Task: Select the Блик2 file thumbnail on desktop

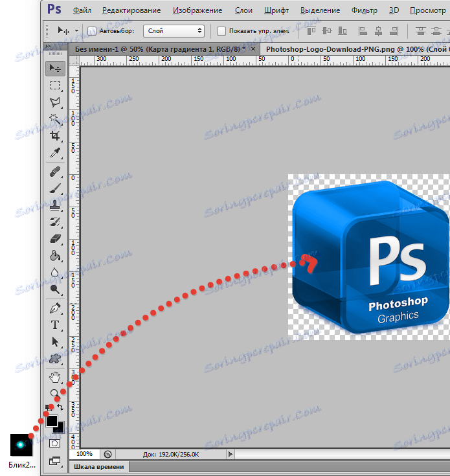Action: click(x=21, y=445)
